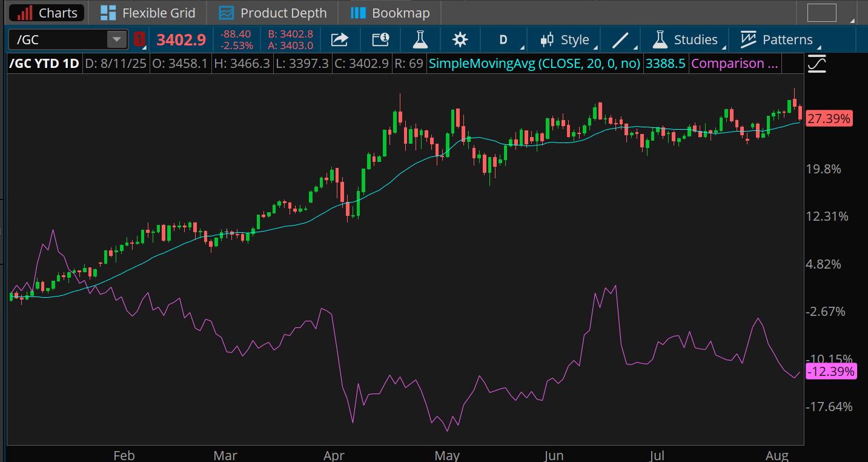Click the last price 3402.9
The height and width of the screenshot is (462, 868).
181,40
